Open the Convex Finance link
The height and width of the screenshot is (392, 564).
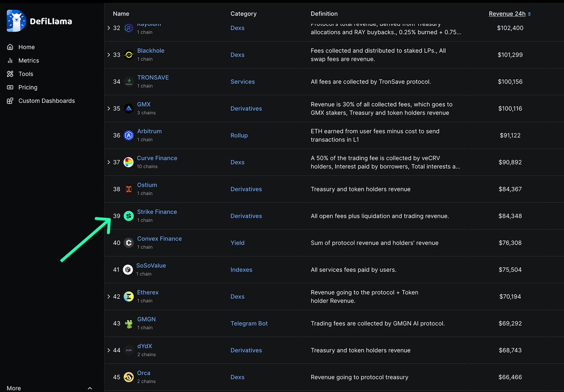[159, 238]
